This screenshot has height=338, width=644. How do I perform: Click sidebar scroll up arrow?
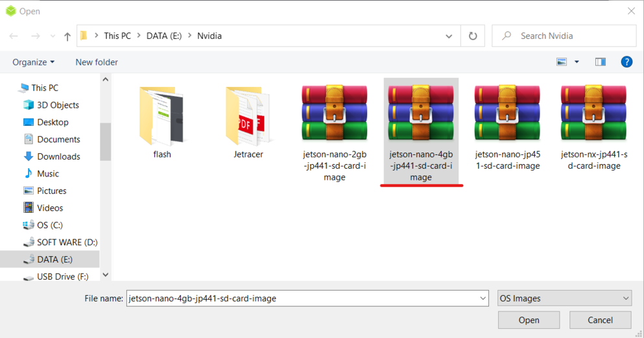click(x=105, y=79)
